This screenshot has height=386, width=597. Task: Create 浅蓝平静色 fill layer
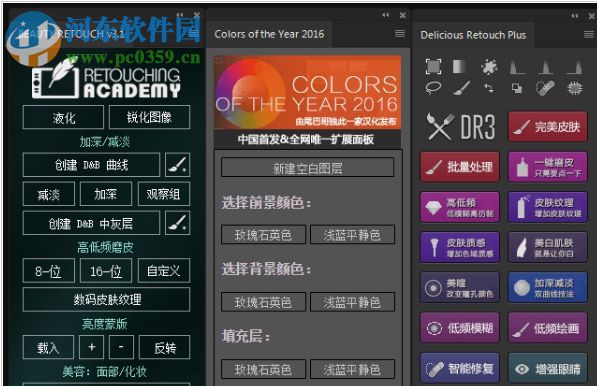[x=352, y=369]
